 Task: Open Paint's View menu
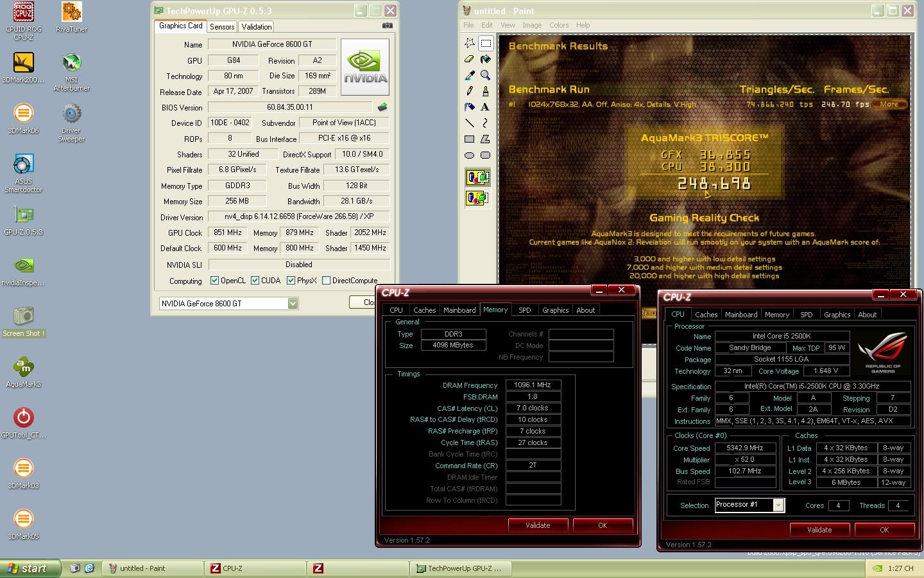pos(508,25)
